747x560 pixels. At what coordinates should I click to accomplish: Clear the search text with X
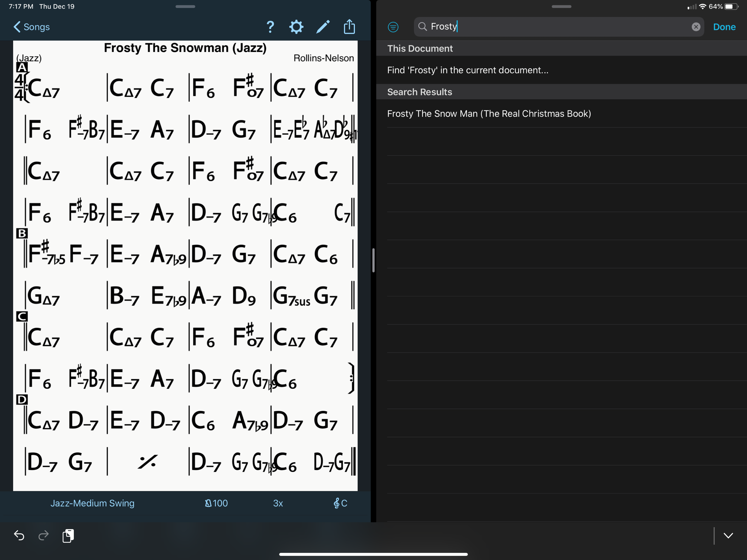(696, 27)
